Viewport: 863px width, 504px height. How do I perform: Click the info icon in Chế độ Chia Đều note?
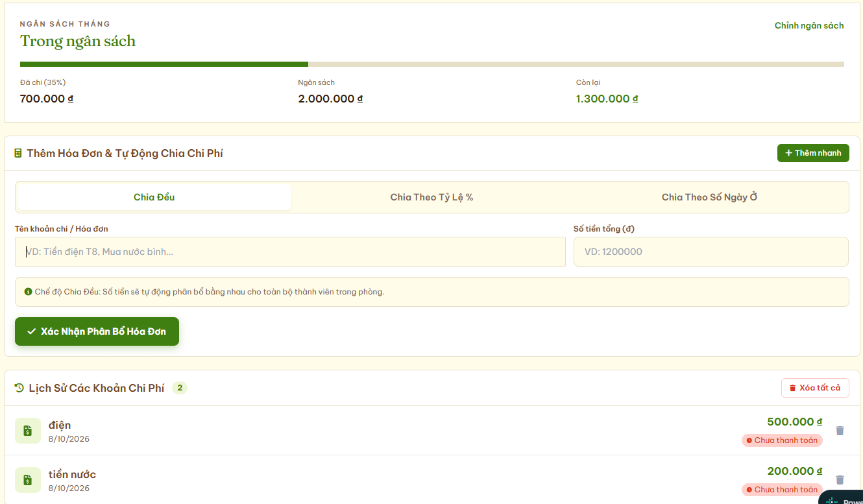pos(28,292)
